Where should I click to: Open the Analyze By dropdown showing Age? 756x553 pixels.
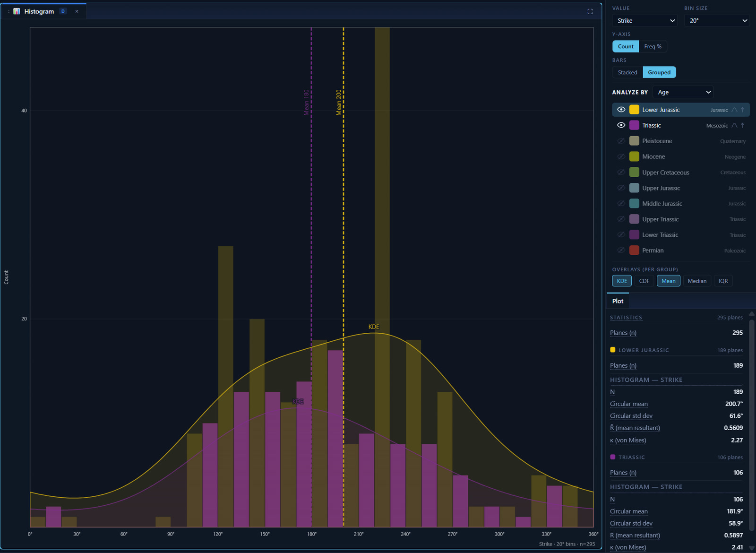(683, 92)
